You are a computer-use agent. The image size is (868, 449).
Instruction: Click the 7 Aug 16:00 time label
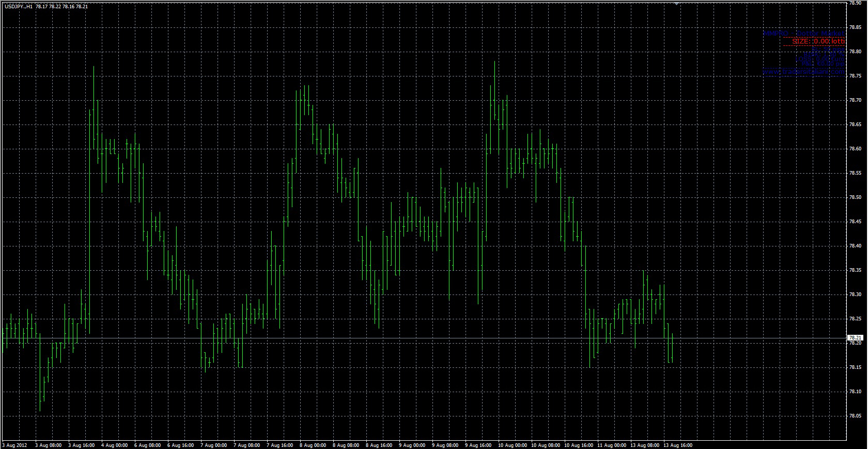tap(280, 445)
